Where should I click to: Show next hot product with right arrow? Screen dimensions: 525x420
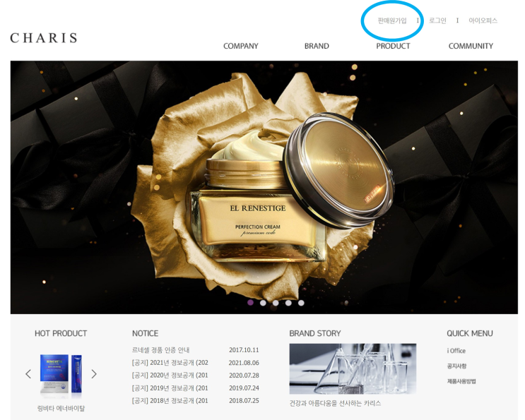(94, 374)
